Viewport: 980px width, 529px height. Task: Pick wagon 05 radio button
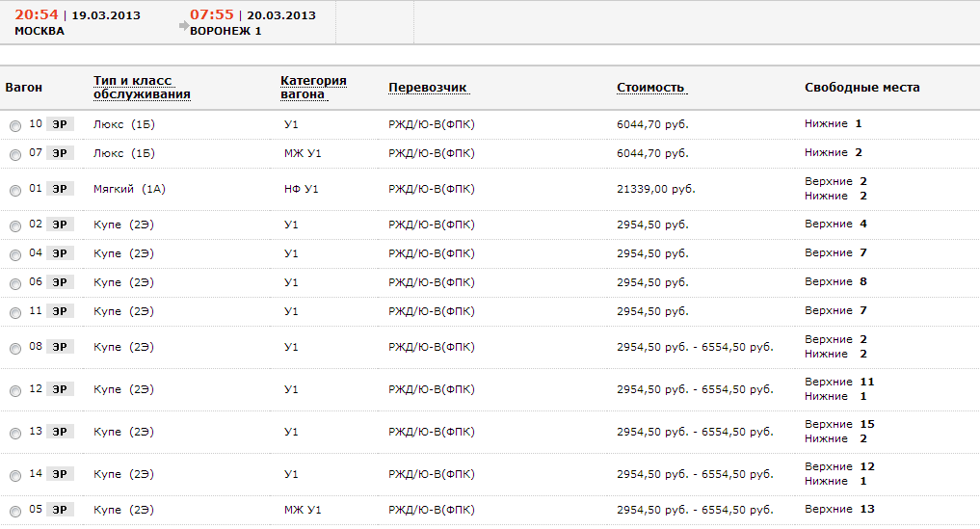[14, 512]
